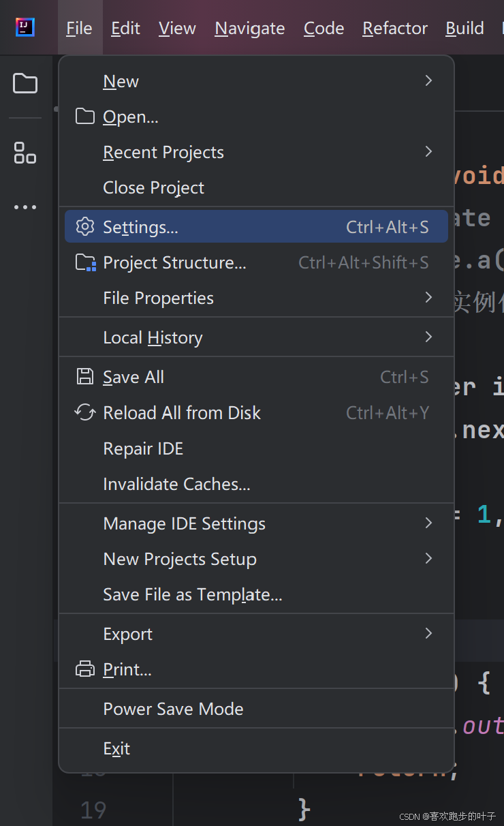Expand the Manage IDE Settings submenu arrow
The height and width of the screenshot is (826, 504).
pyautogui.click(x=428, y=523)
